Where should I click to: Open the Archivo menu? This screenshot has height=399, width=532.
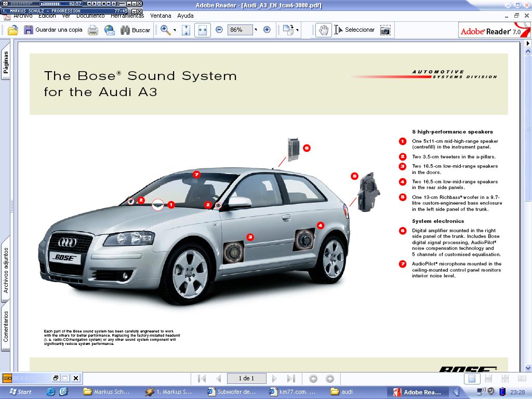(x=23, y=16)
